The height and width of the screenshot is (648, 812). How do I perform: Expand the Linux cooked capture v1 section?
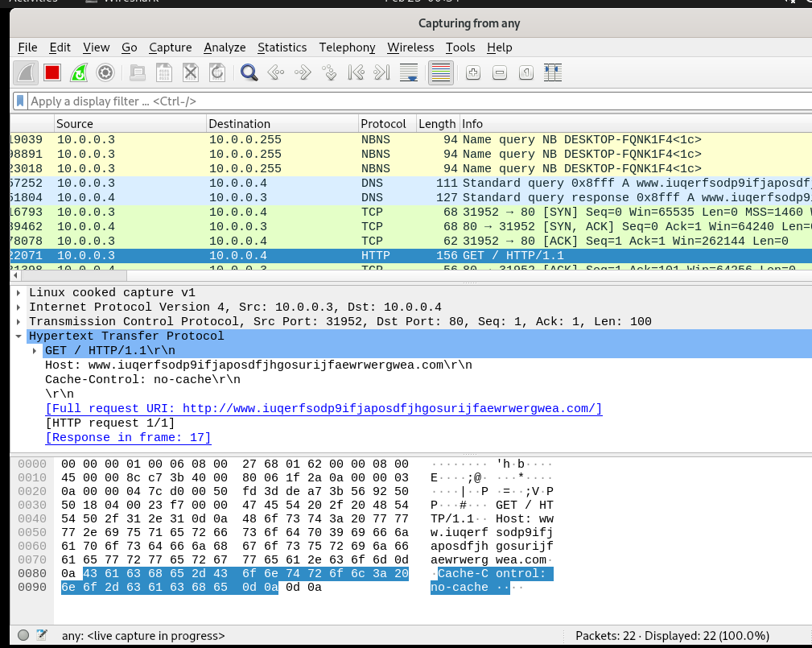coord(18,292)
